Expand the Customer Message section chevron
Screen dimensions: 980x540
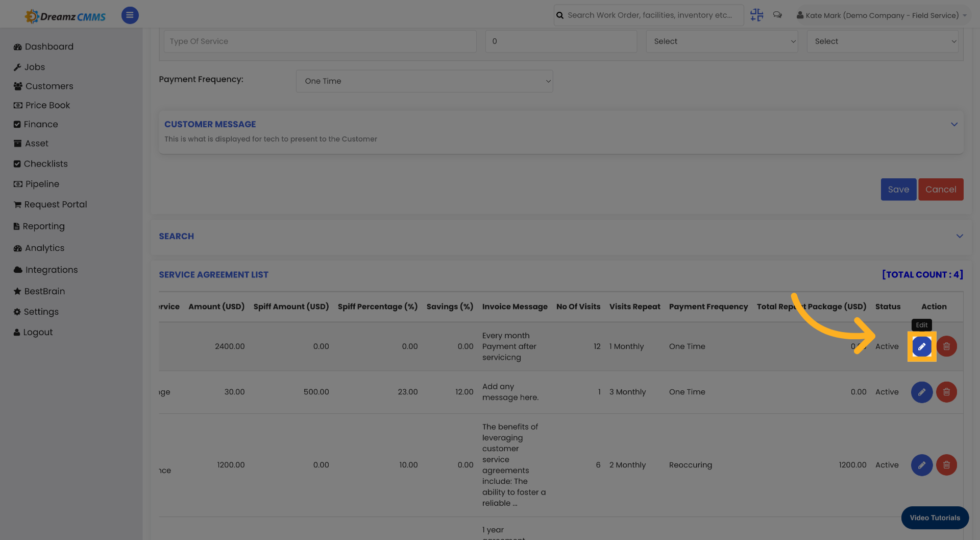pyautogui.click(x=954, y=124)
